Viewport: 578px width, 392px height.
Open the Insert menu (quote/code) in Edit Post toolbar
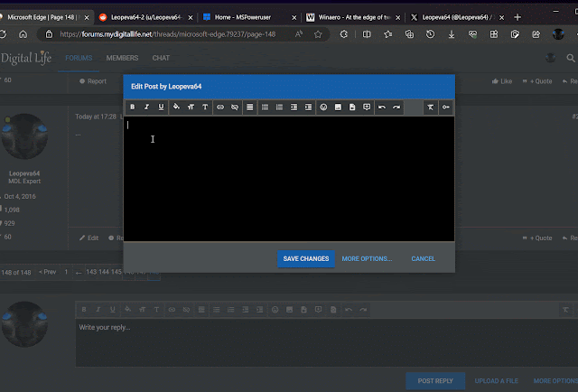coord(367,107)
